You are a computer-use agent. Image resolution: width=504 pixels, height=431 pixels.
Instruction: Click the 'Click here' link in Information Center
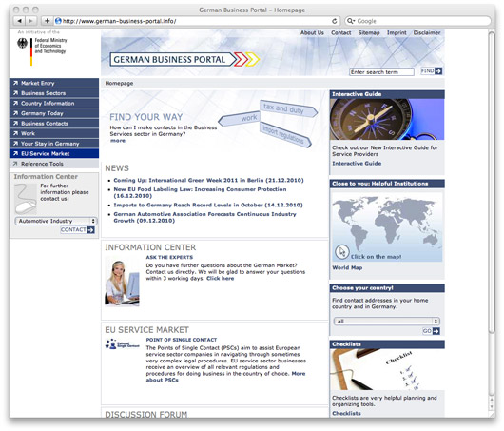point(221,278)
